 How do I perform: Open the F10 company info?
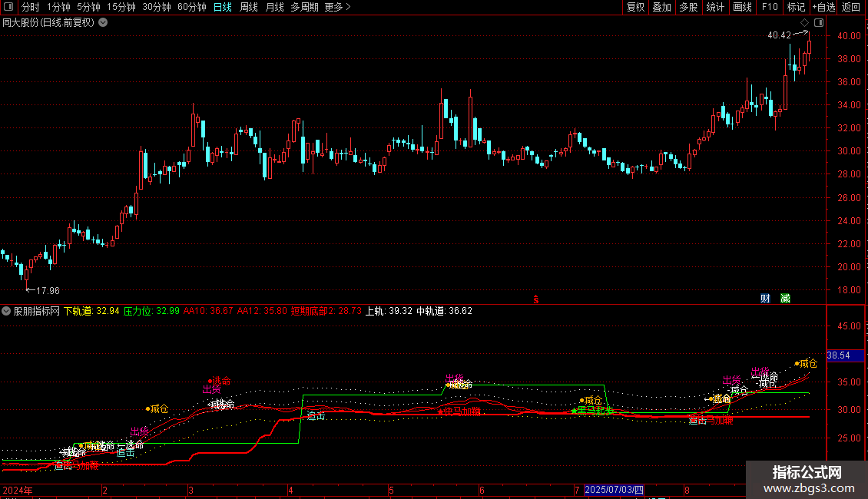(x=770, y=7)
